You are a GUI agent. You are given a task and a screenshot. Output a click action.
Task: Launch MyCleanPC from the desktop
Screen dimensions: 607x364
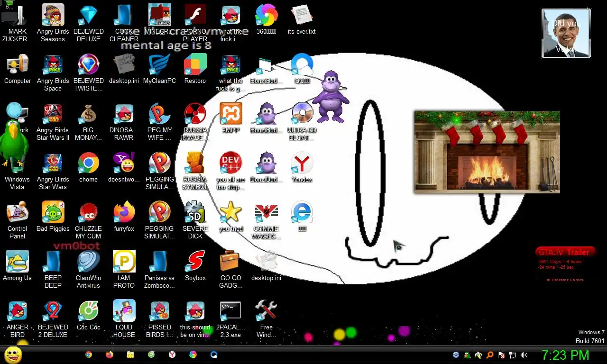(x=159, y=69)
